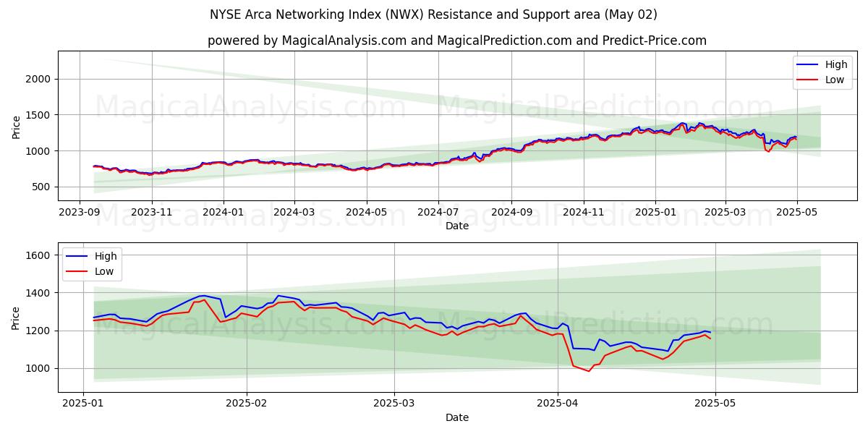Click the red Low line swatch in bottom legend
The width and height of the screenshot is (868, 434).
pos(78,271)
